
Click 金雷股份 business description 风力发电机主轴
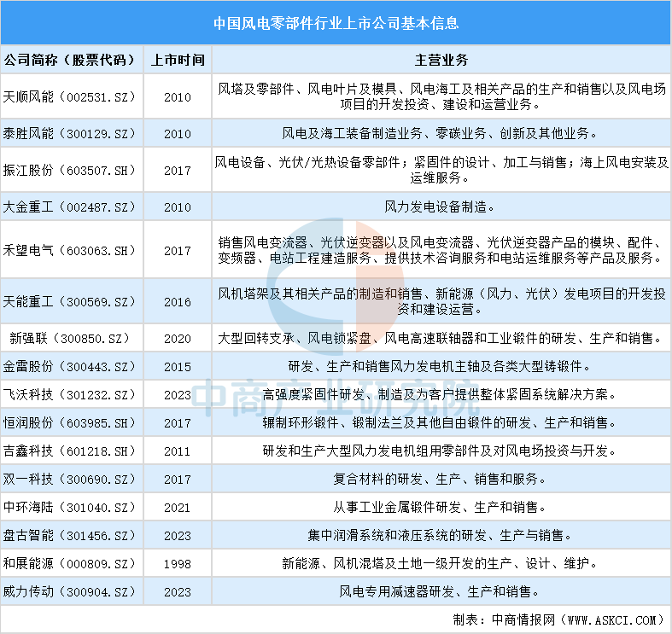[439, 367]
